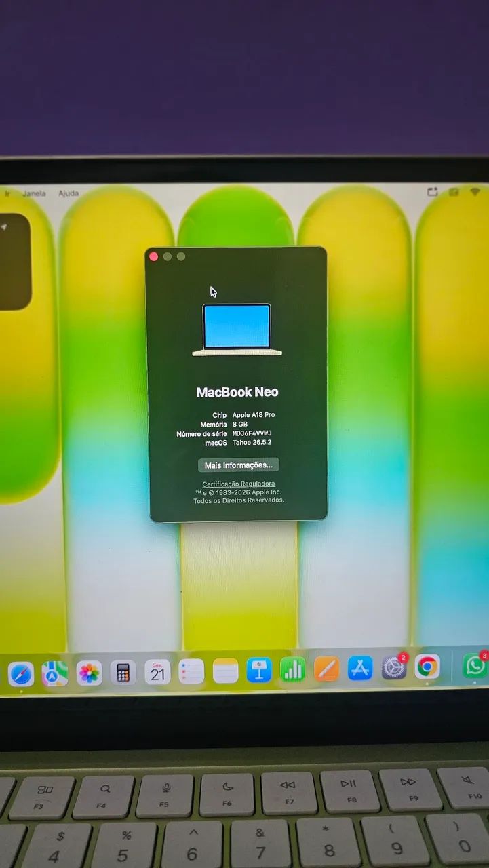
Task: Open the Notes app icon
Action: coord(225,671)
